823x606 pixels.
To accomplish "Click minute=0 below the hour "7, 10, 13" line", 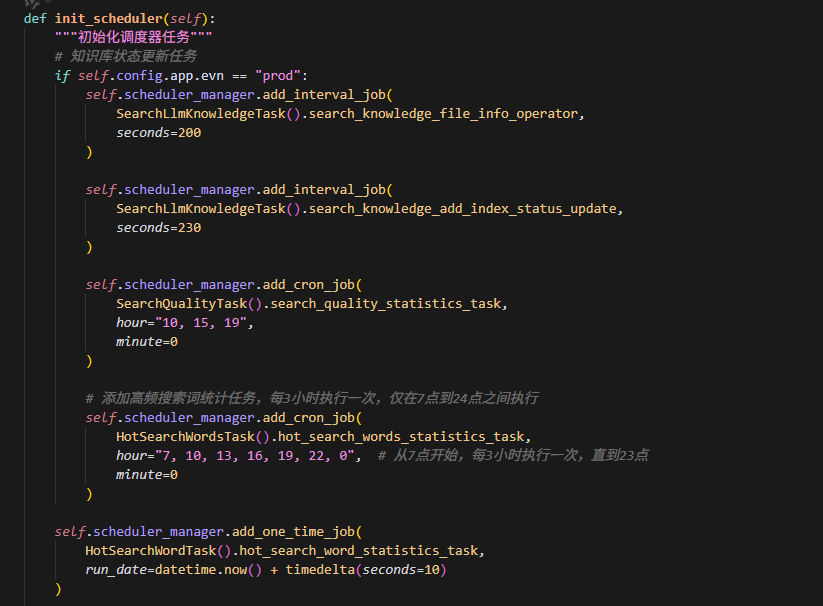I will 147,475.
